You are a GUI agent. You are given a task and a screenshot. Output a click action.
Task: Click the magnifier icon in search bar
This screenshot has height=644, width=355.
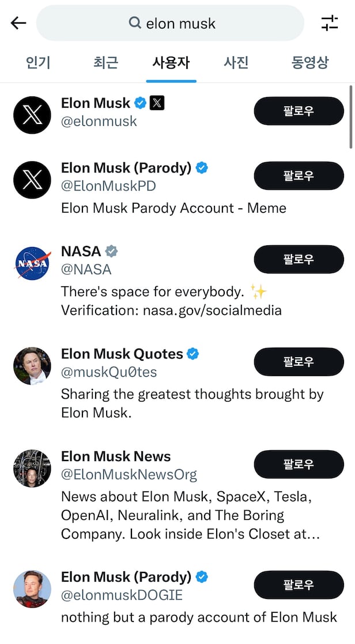coord(135,23)
